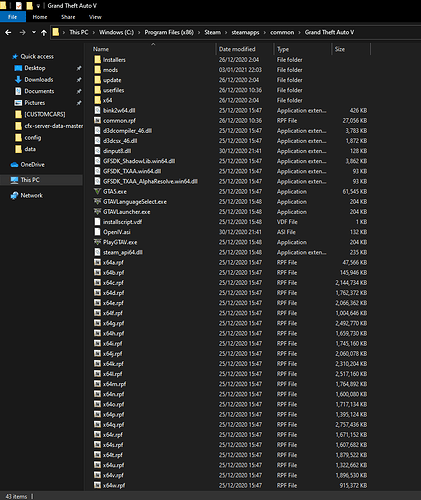
Task: Click the GTAVLanguageSelect.exe icon
Action: pos(97,202)
